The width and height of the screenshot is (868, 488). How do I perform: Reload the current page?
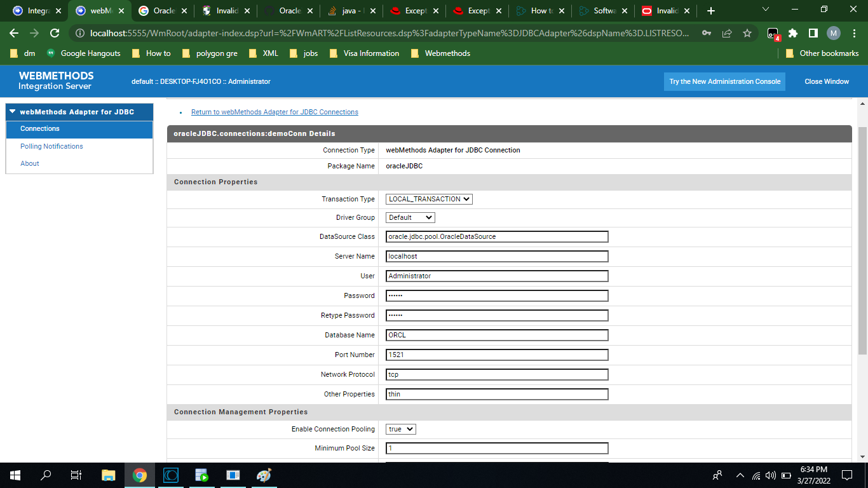[x=55, y=33]
